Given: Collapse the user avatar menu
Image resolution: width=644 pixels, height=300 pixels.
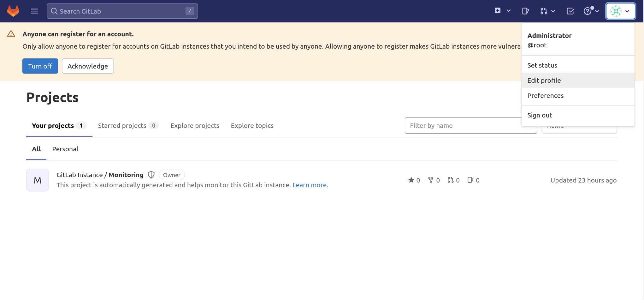Looking at the screenshot, I should (620, 11).
